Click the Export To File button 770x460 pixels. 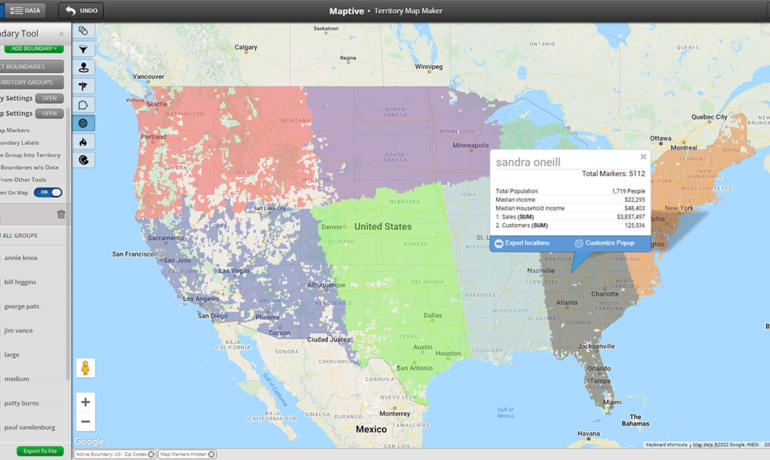tap(40, 451)
